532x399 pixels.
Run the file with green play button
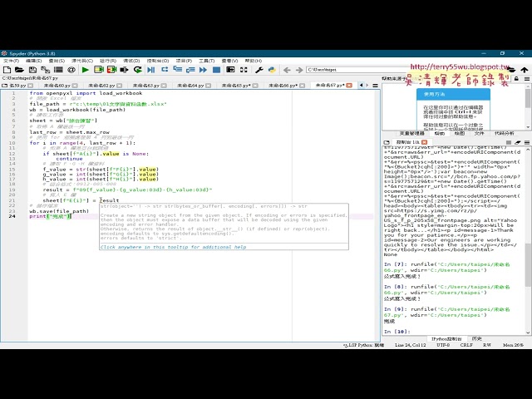(x=85, y=70)
